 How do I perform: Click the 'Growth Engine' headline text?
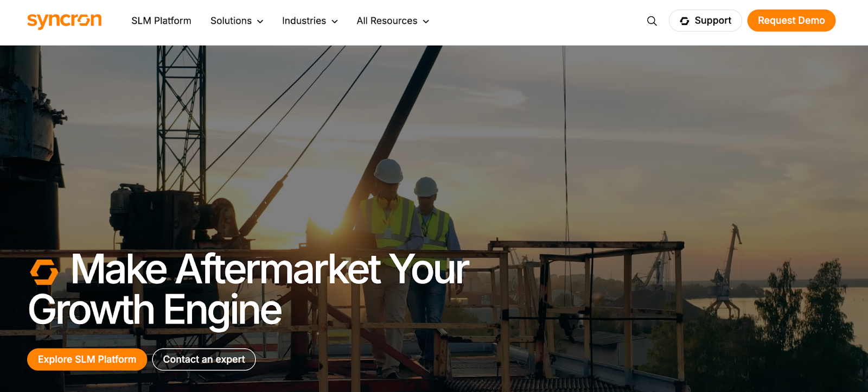pos(155,310)
